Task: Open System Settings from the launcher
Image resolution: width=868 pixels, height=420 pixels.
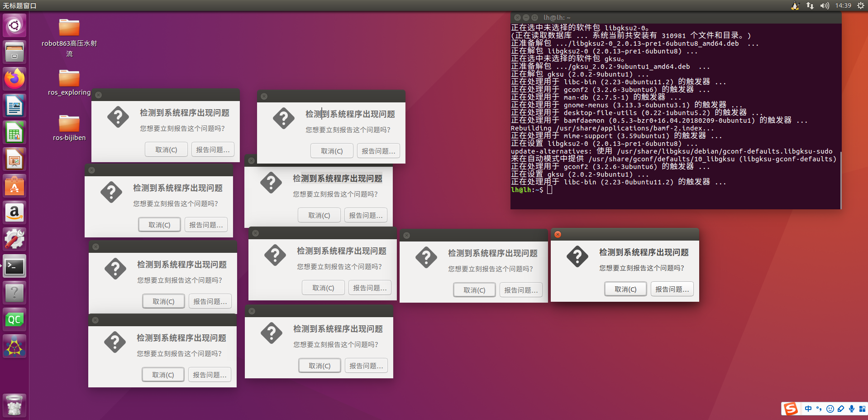Action: click(x=14, y=239)
